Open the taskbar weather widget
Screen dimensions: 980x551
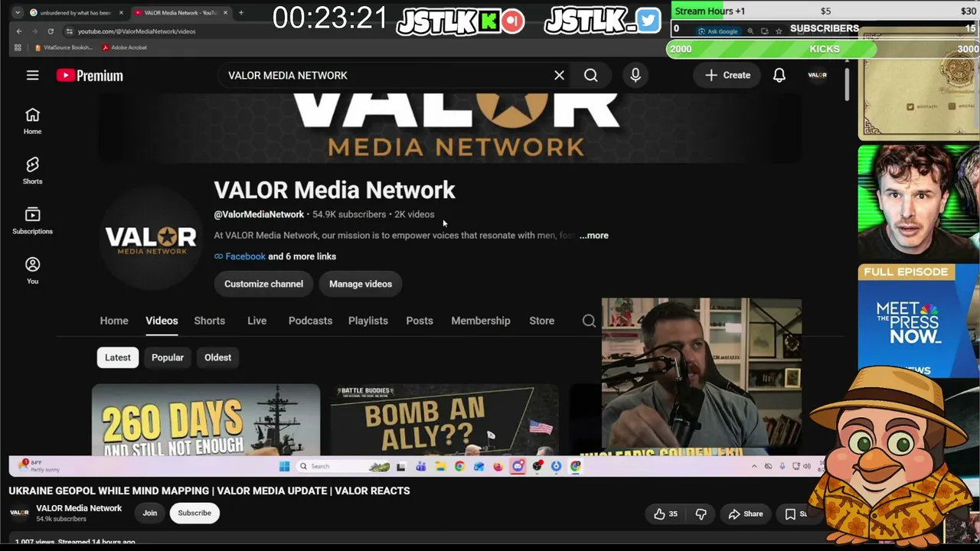tap(40, 466)
